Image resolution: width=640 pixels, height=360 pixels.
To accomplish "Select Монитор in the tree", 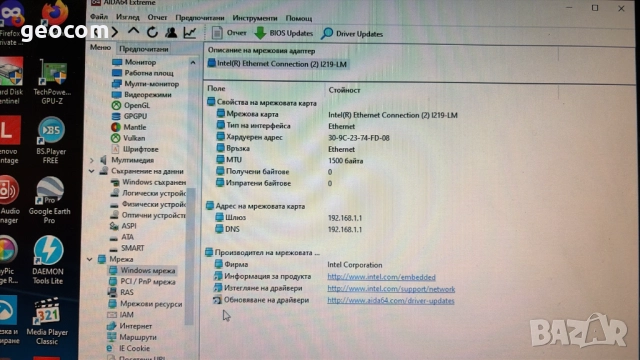I will tap(140, 62).
